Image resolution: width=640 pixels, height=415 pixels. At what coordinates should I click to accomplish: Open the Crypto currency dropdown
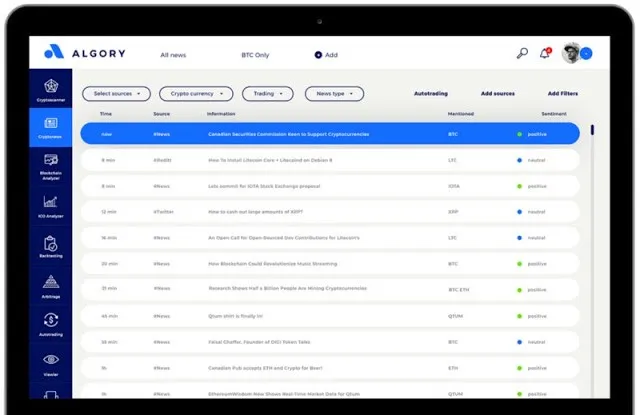[x=196, y=94]
